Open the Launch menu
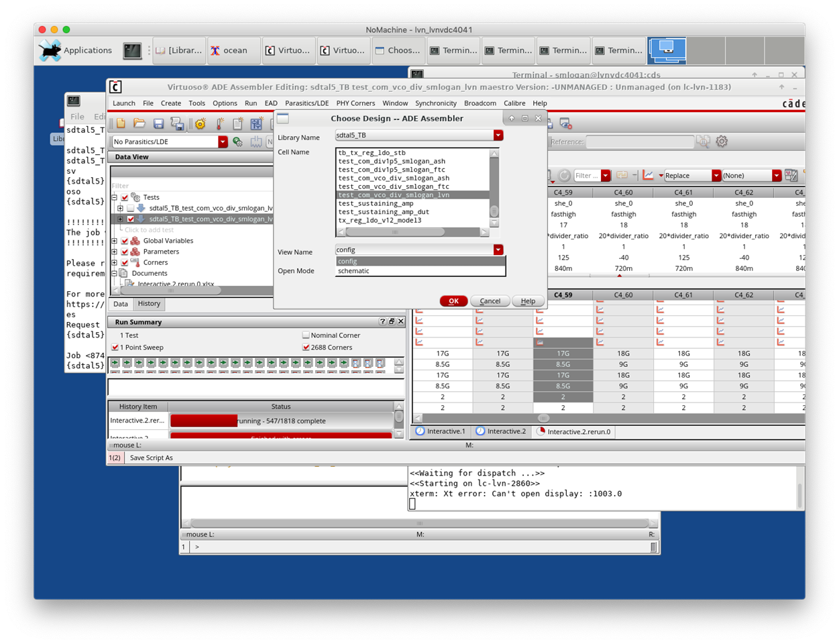The width and height of the screenshot is (839, 644). pos(123,103)
